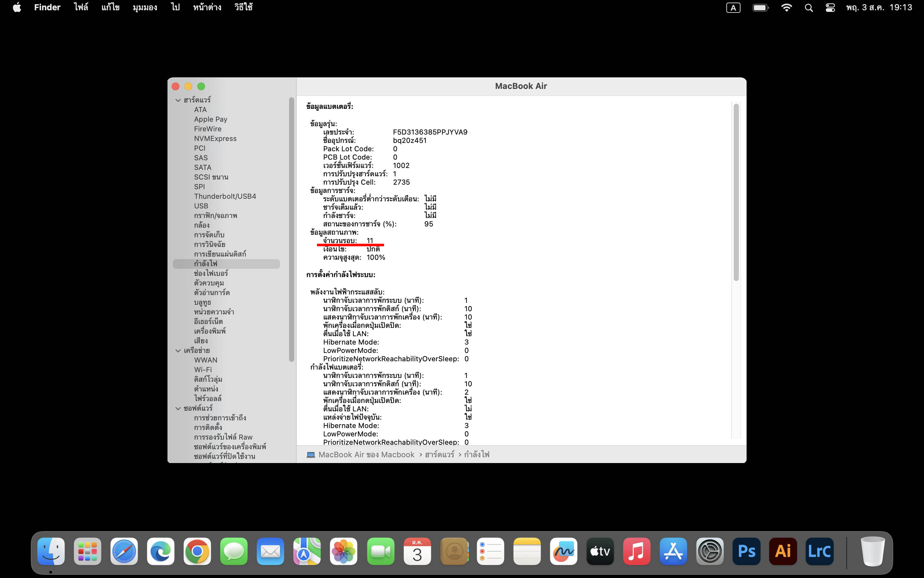Select ไฟร์วอลล์ in the sidebar
The width and height of the screenshot is (924, 578).
(x=207, y=398)
